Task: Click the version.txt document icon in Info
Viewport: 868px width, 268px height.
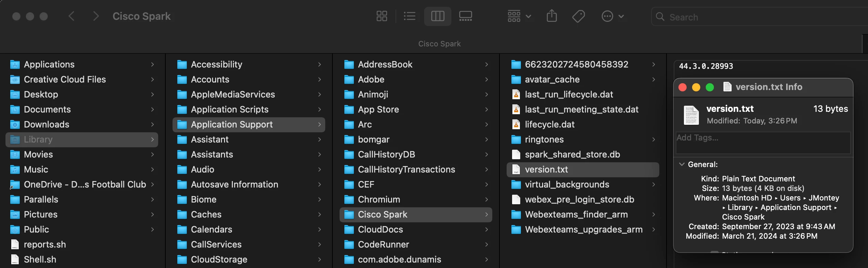Action: tap(691, 115)
